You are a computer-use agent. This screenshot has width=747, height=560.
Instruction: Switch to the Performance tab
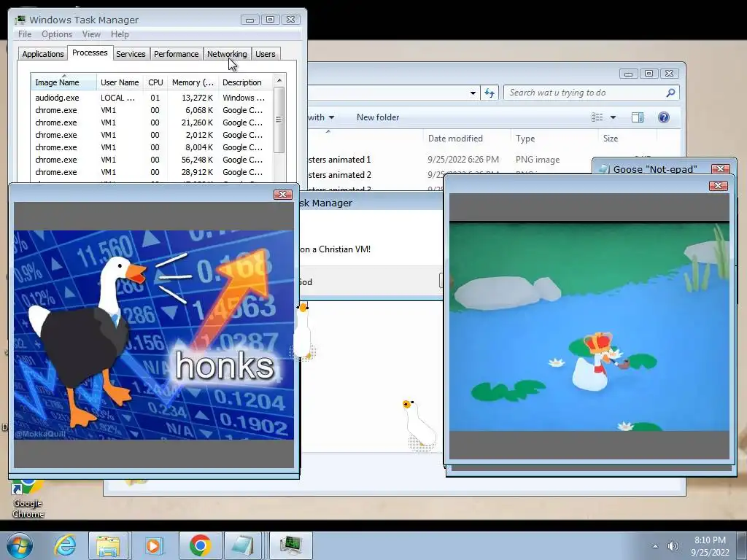point(177,54)
